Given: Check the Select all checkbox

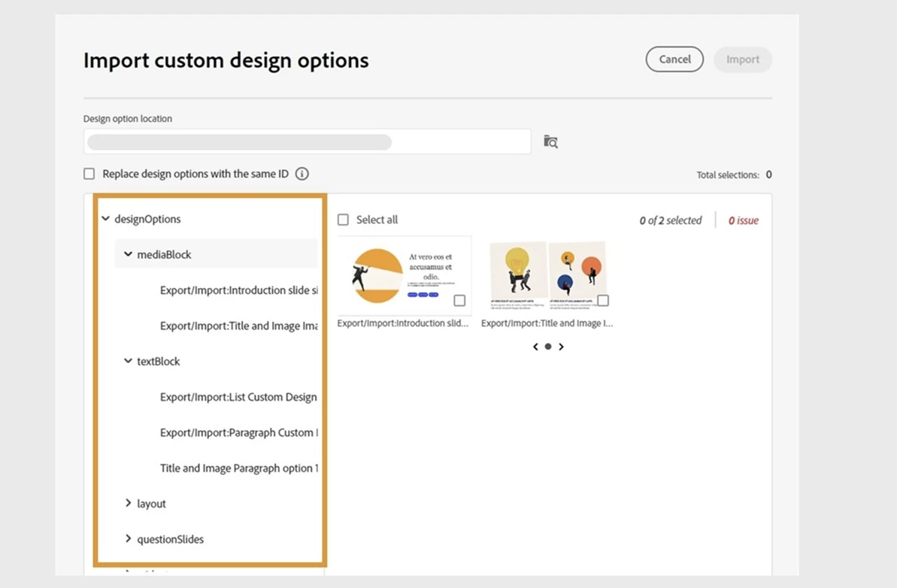Looking at the screenshot, I should (344, 220).
